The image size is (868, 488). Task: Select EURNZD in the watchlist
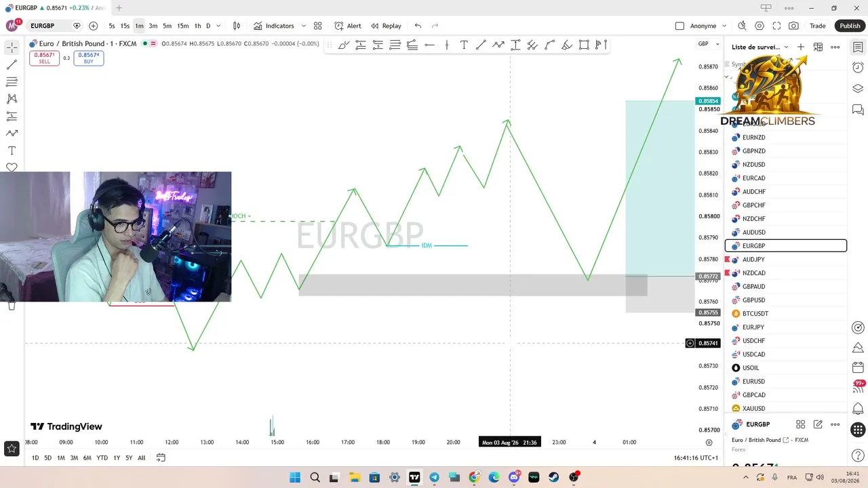[x=786, y=138]
